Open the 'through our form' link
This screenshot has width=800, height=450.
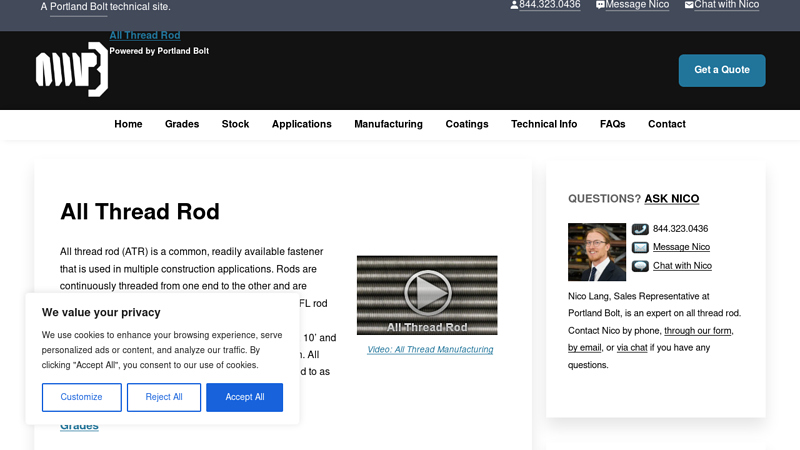pyautogui.click(x=697, y=331)
